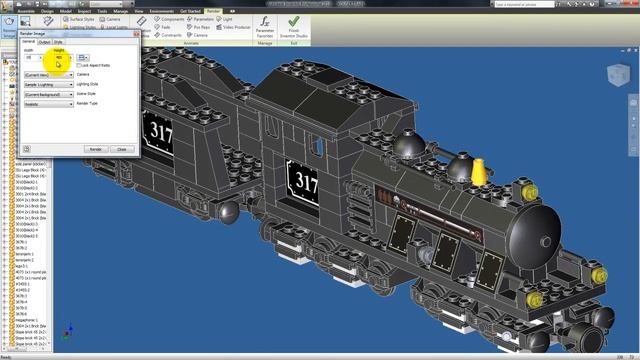This screenshot has height=360, width=640.
Task: Click the ViewCube in the viewport
Action: click(618, 75)
